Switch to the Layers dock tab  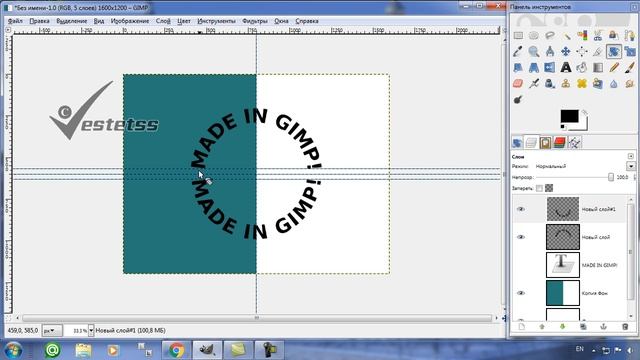(x=531, y=143)
